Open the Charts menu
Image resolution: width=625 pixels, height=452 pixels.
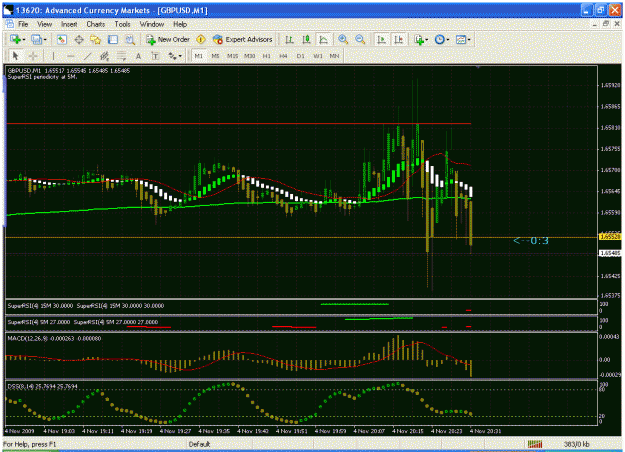coord(96,24)
